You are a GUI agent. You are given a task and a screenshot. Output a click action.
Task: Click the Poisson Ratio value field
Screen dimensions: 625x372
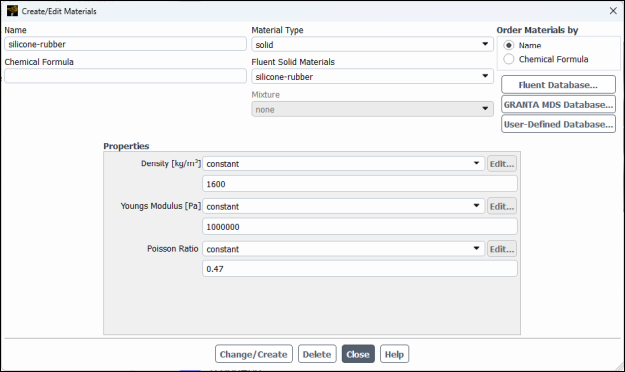point(360,269)
